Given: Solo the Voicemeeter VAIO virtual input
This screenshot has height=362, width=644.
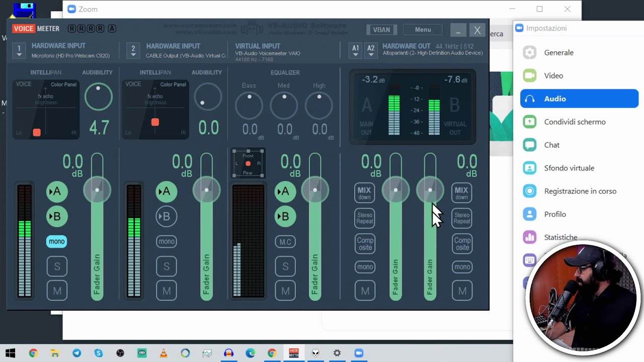Looking at the screenshot, I should click(285, 266).
